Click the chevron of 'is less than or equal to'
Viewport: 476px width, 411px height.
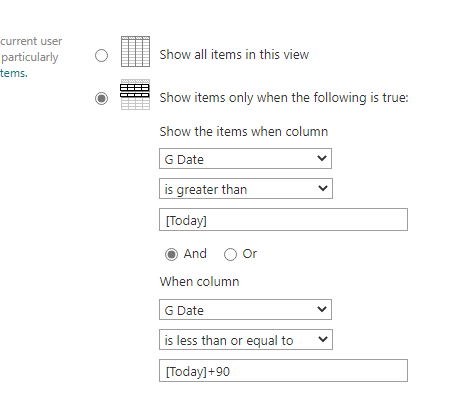323,339
